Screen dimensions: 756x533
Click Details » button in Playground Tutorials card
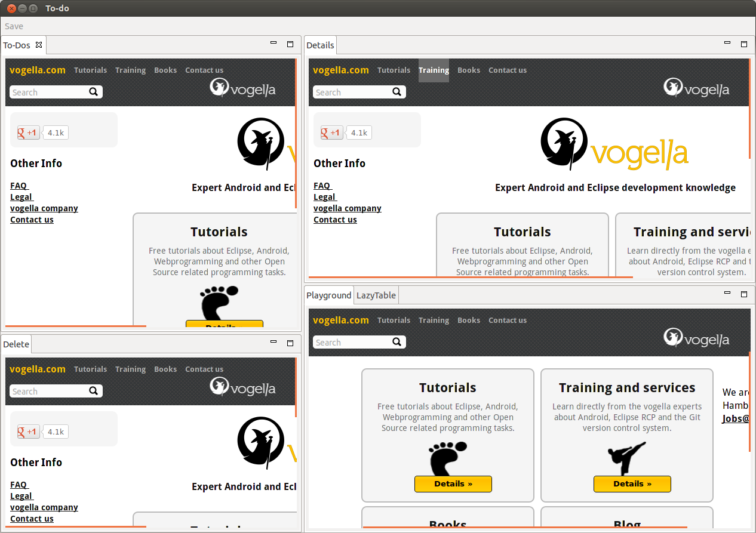coord(453,484)
